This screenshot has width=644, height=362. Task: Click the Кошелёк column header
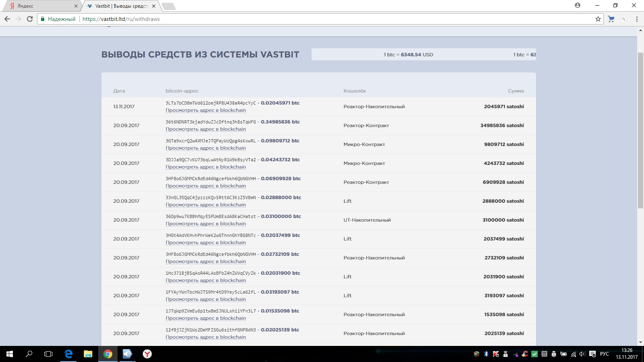[355, 91]
